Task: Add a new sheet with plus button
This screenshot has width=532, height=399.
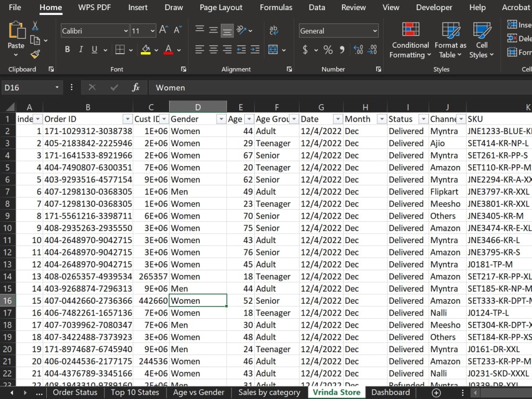Action: point(436,393)
